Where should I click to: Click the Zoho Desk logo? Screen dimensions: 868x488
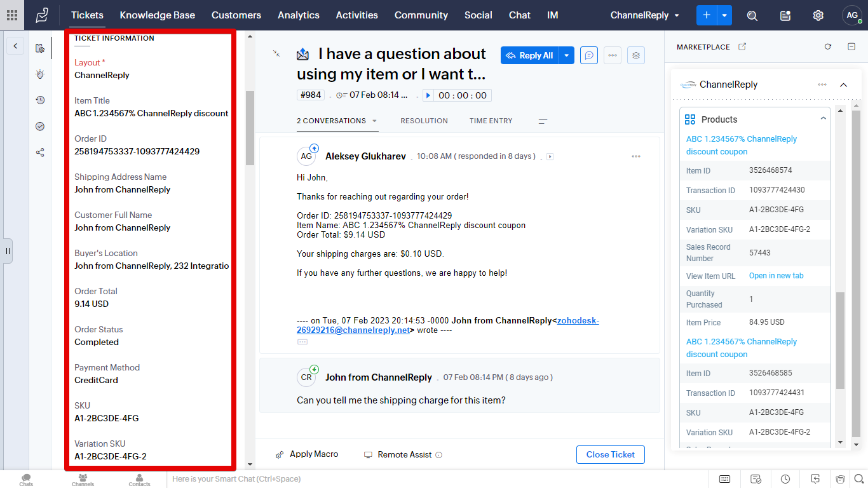[42, 15]
